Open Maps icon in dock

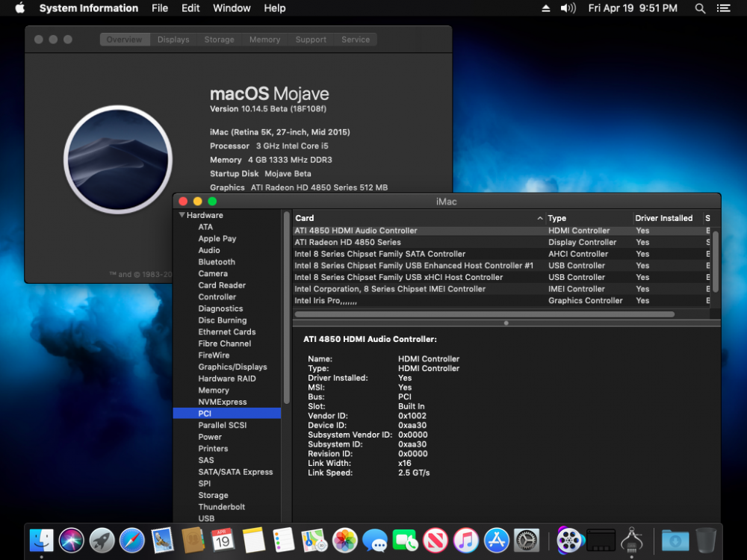pyautogui.click(x=314, y=541)
